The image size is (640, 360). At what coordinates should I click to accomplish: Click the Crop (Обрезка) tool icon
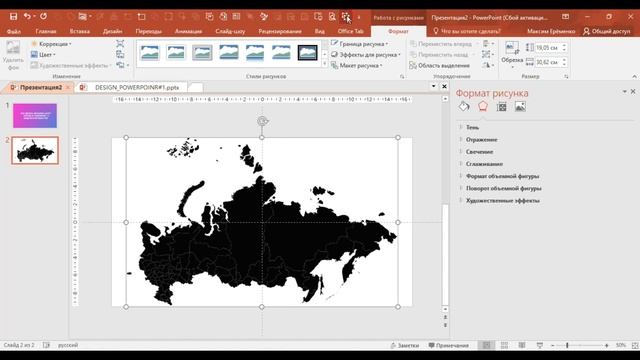pyautogui.click(x=512, y=47)
